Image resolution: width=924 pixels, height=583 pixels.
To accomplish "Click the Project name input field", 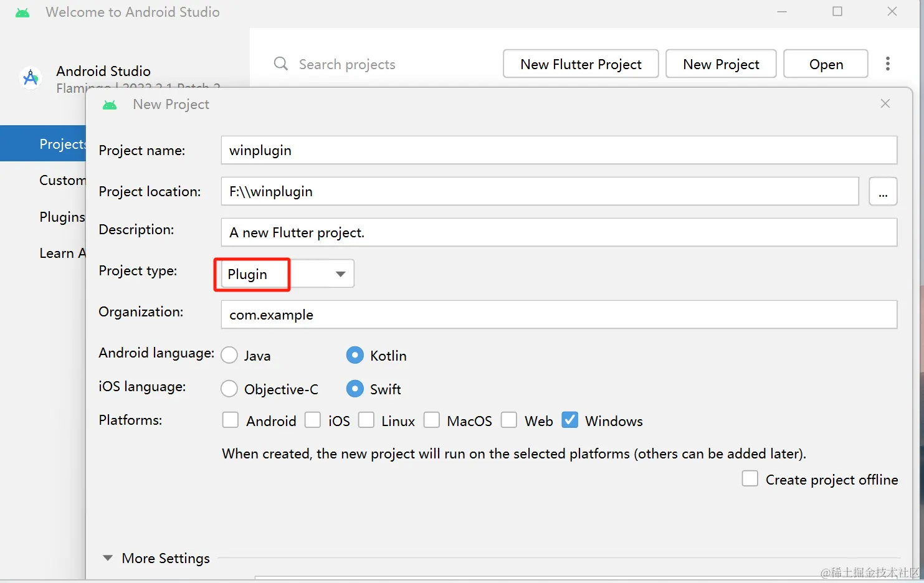I will [558, 151].
